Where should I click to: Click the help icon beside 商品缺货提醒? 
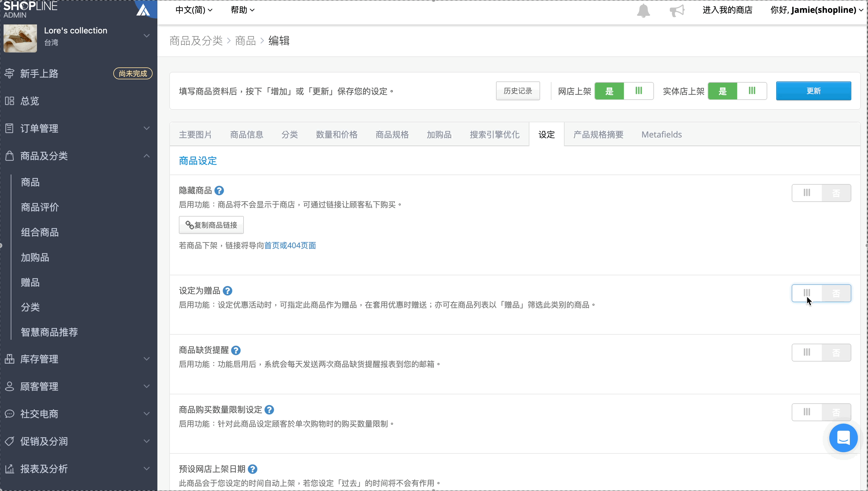(x=236, y=351)
